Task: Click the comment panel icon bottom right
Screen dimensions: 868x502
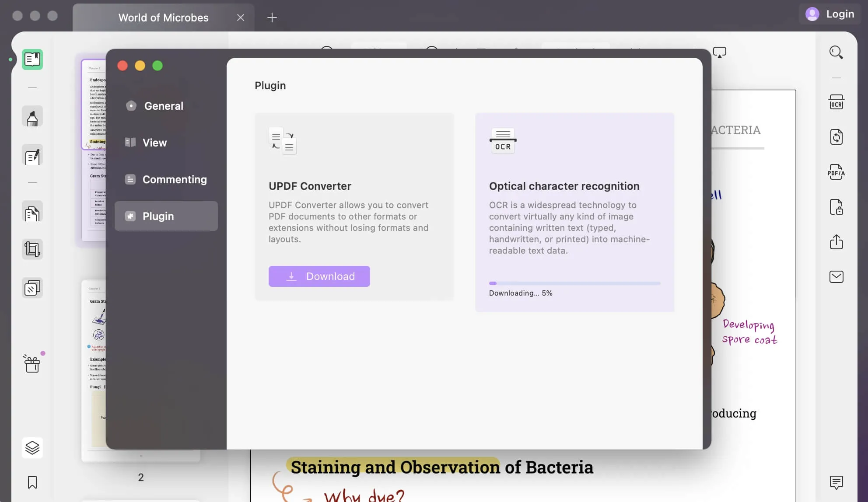Action: point(836,482)
